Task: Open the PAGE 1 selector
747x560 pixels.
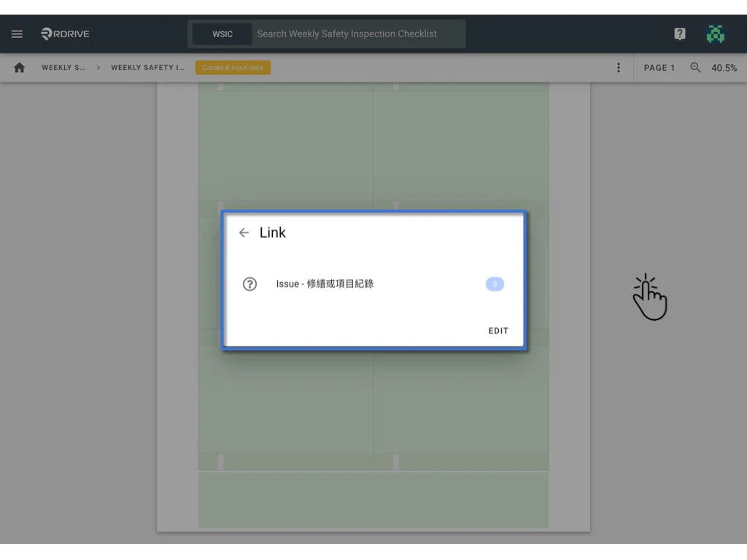Action: pos(659,67)
